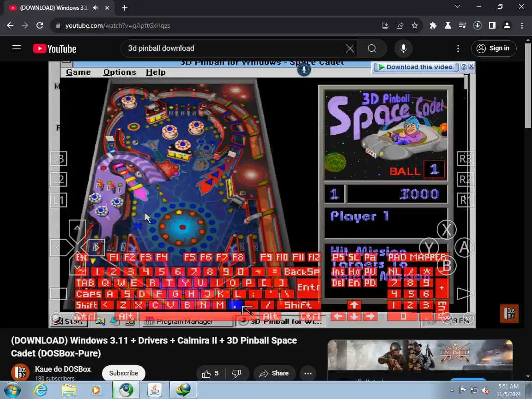Dislike the video with thumbs down

pos(236,374)
